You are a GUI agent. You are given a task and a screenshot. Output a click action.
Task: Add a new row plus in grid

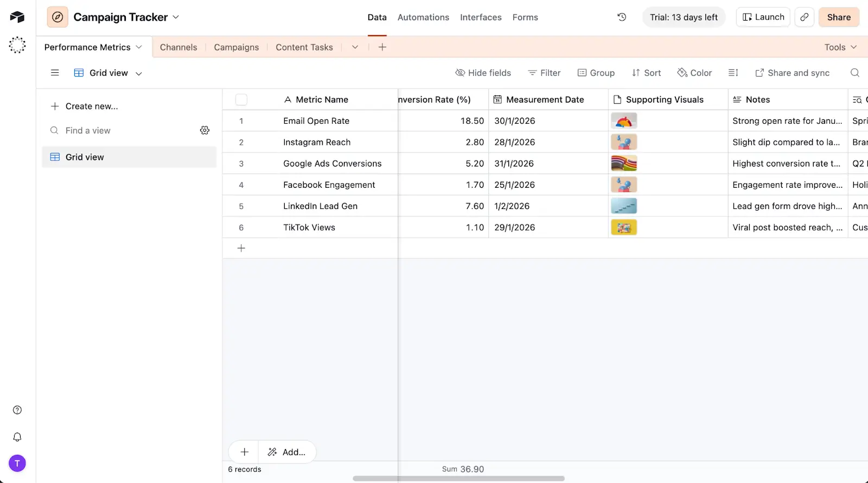241,248
